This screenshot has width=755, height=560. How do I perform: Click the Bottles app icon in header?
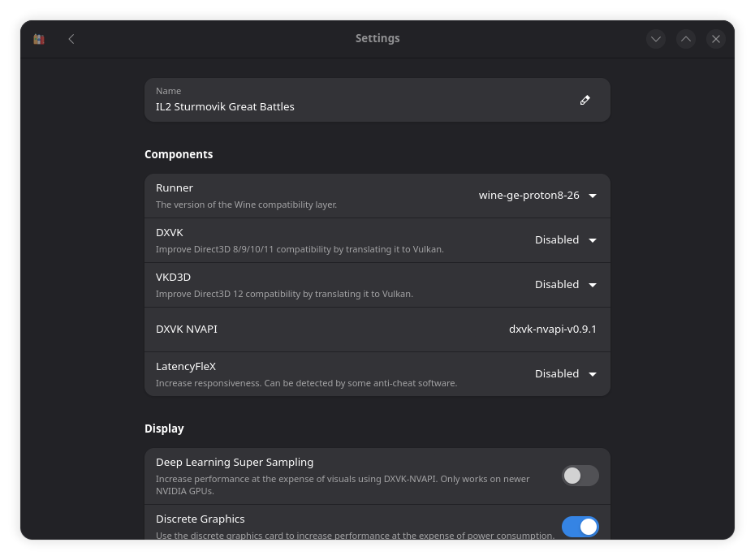click(x=39, y=39)
